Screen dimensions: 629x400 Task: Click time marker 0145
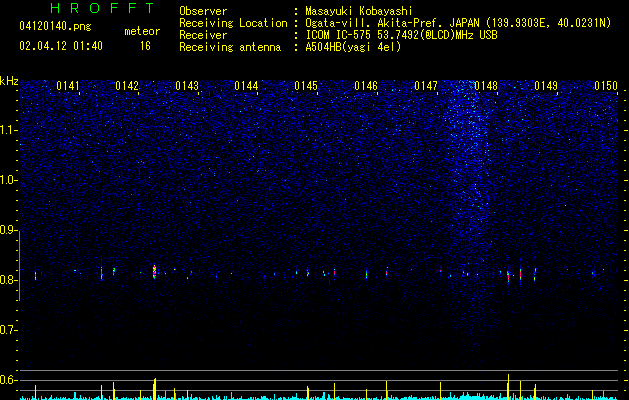[306, 86]
